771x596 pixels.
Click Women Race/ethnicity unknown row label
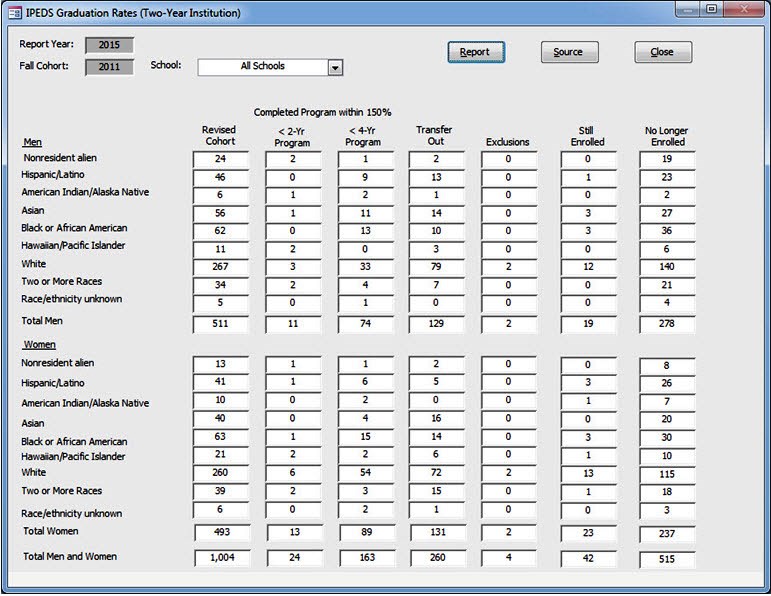tap(71, 513)
